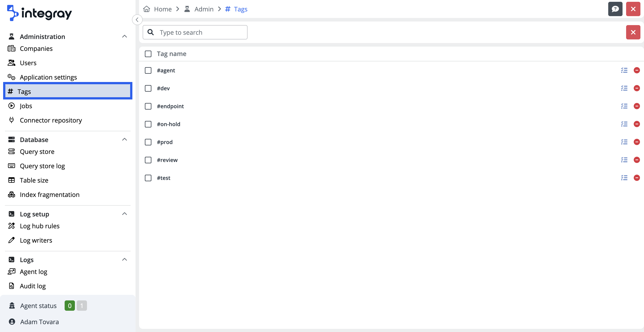Check the checkbox next to #test

(x=148, y=178)
